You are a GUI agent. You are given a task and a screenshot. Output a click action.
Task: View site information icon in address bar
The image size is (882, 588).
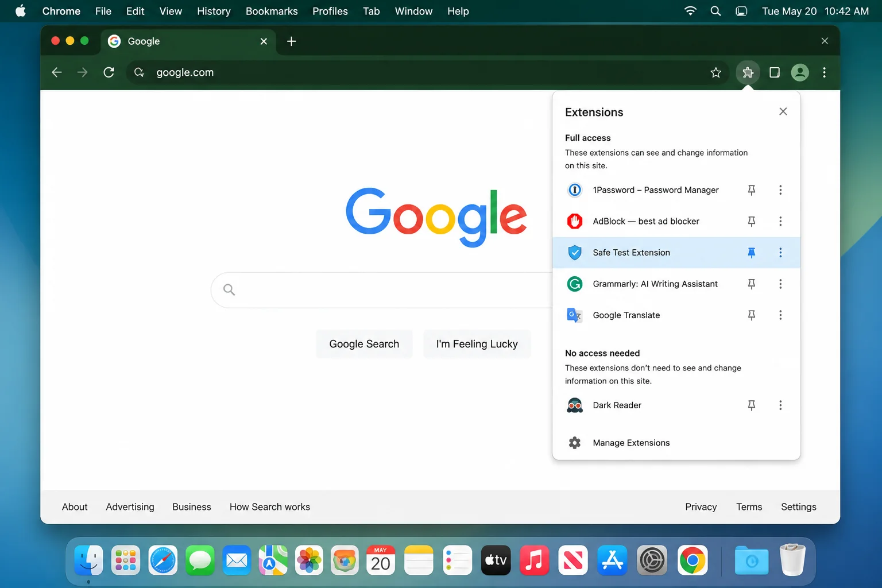(139, 72)
